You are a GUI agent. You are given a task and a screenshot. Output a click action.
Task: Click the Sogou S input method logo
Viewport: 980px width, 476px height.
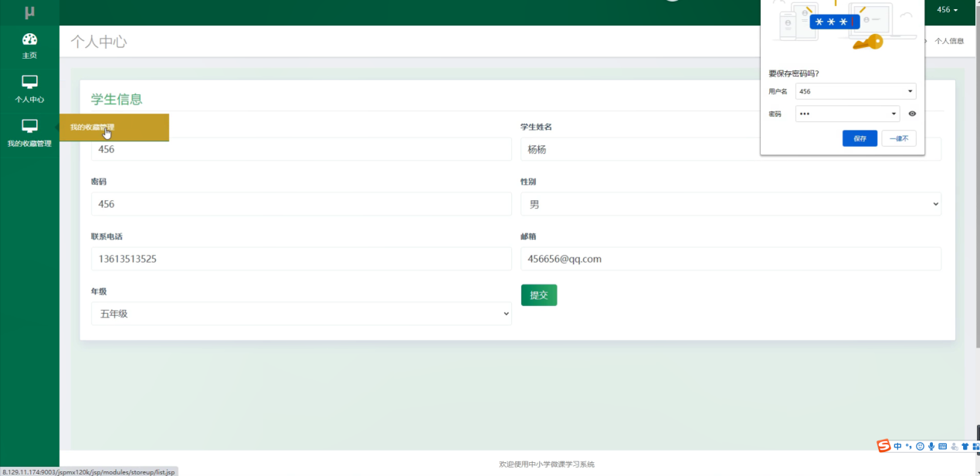(883, 446)
